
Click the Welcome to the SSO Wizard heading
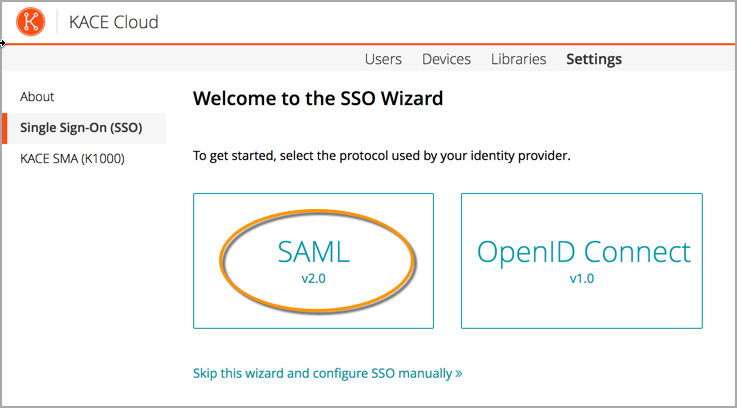317,99
